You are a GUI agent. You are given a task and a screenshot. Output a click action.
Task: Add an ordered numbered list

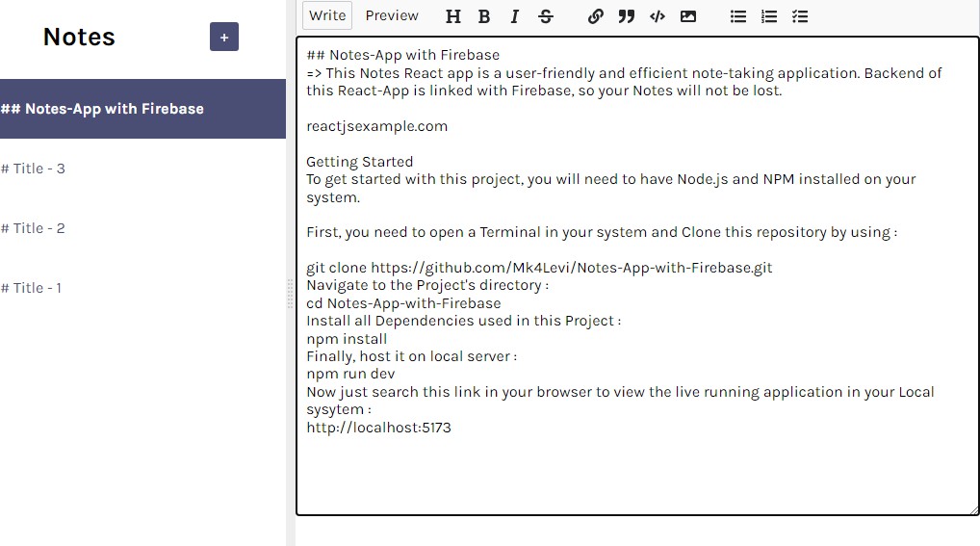coord(769,16)
